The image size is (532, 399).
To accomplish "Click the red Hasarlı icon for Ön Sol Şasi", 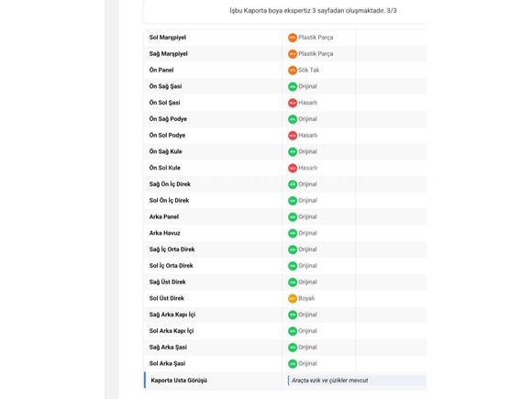I will pyautogui.click(x=292, y=103).
